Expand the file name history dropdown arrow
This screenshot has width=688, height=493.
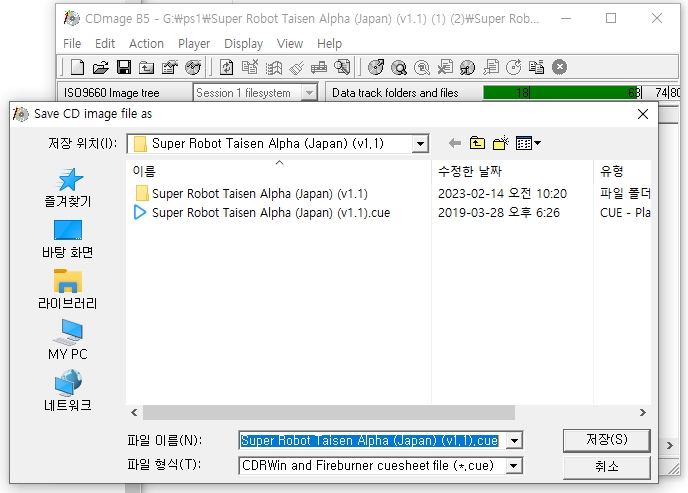(x=514, y=440)
